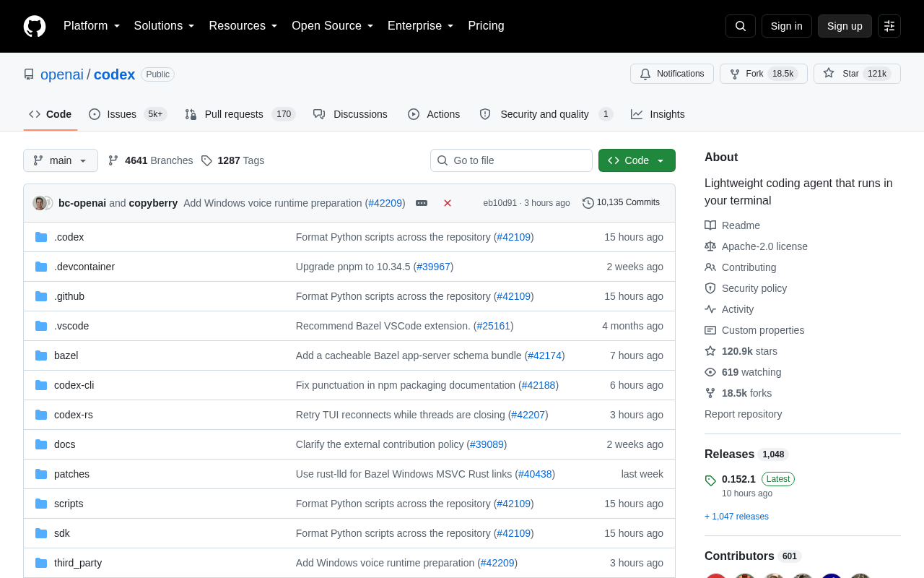
Task: Click the Tags icon beside 1287
Action: [206, 160]
